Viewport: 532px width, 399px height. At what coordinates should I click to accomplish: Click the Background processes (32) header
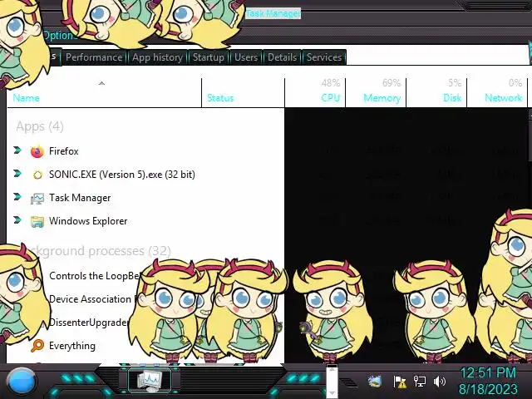tap(101, 251)
